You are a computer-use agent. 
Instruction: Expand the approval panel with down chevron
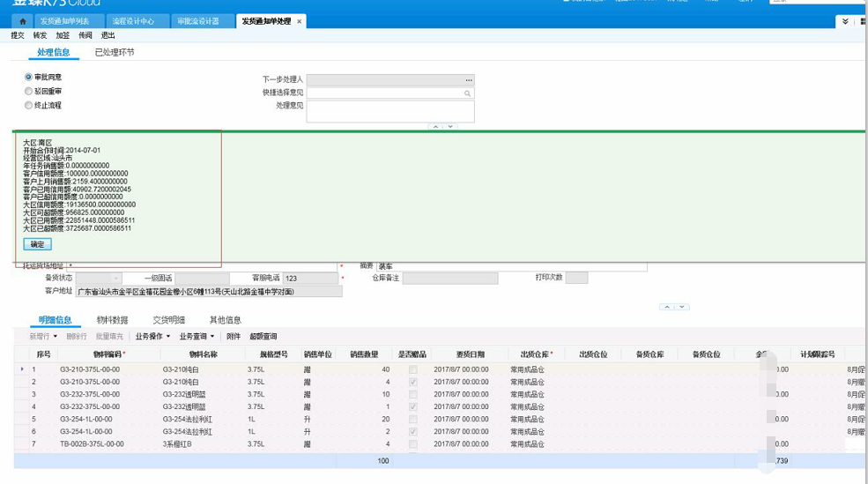(x=450, y=127)
